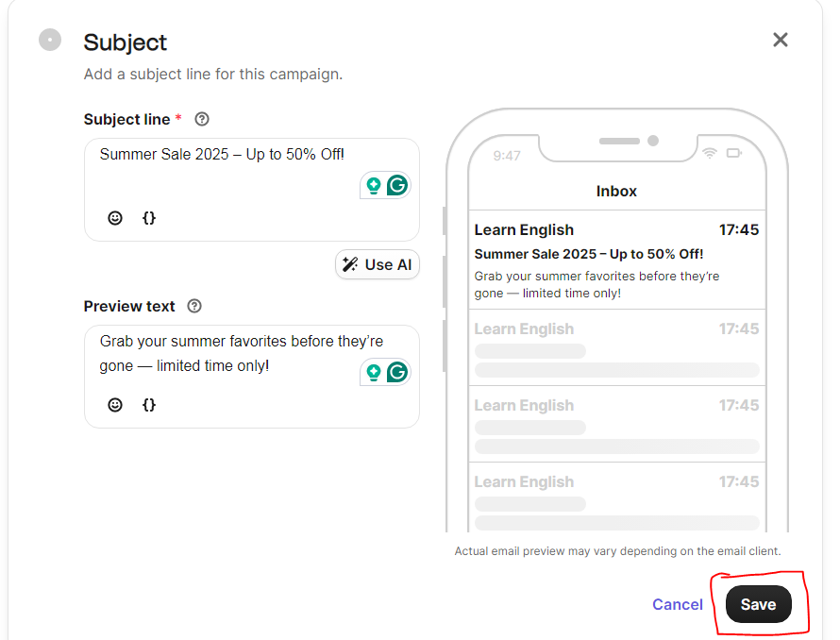The width and height of the screenshot is (840, 640).
Task: Click the Wi-Fi icon in phone preview
Action: click(x=710, y=153)
